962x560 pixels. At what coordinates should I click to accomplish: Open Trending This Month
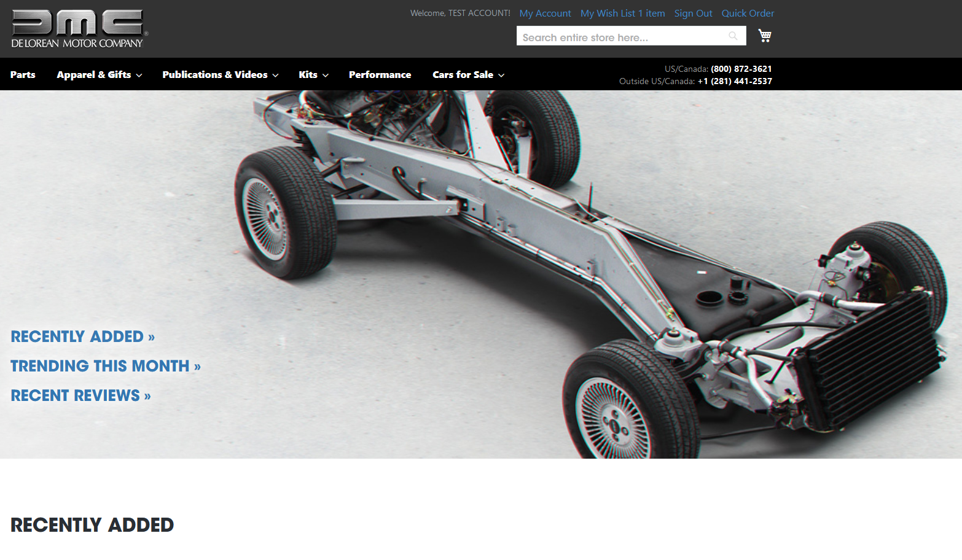coord(105,366)
